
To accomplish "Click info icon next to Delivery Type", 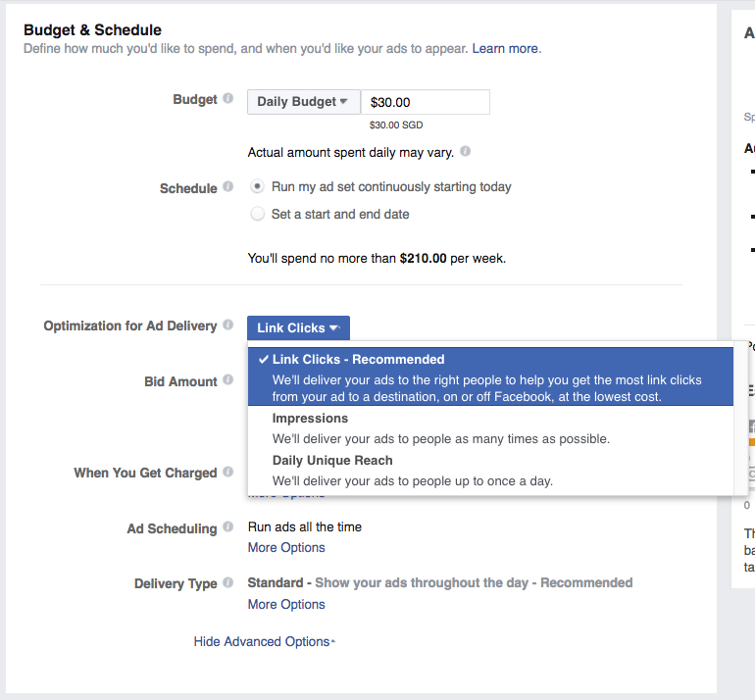I will (228, 582).
